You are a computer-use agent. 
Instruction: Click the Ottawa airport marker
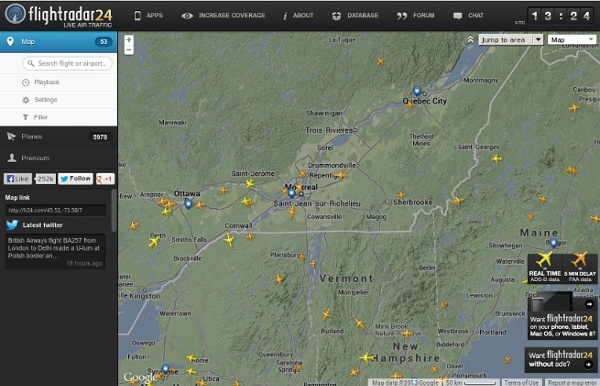pos(188,204)
